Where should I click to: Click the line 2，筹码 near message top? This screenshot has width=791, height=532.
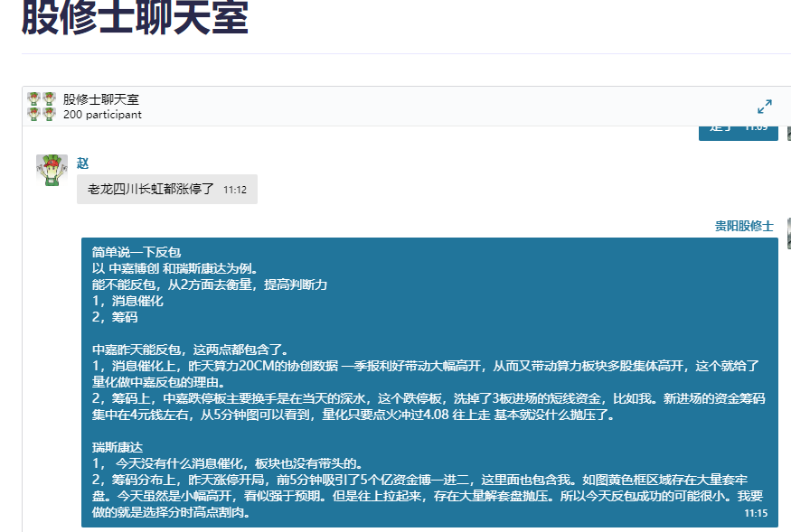115,317
